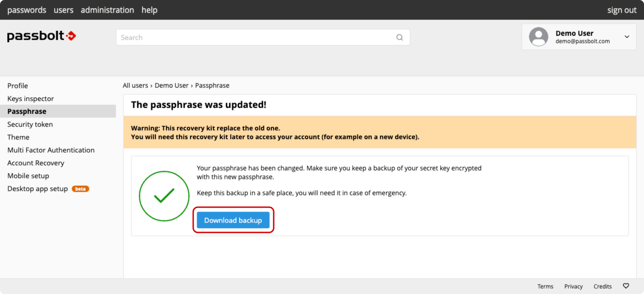Click Demo User breadcrumb
The width and height of the screenshot is (644, 294).
click(172, 85)
